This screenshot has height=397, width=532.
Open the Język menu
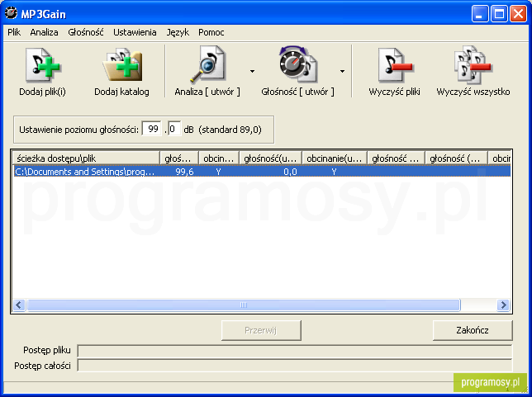pos(178,32)
